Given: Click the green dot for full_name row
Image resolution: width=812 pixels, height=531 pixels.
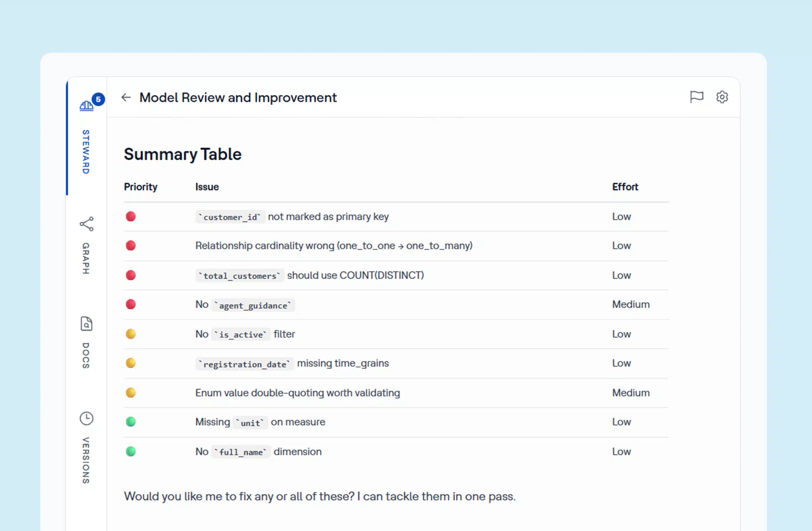Looking at the screenshot, I should (131, 451).
